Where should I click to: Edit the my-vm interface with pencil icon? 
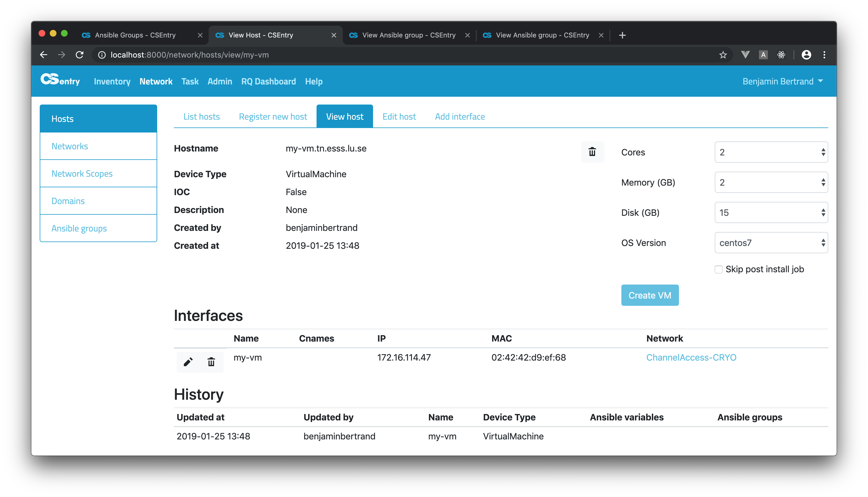188,362
